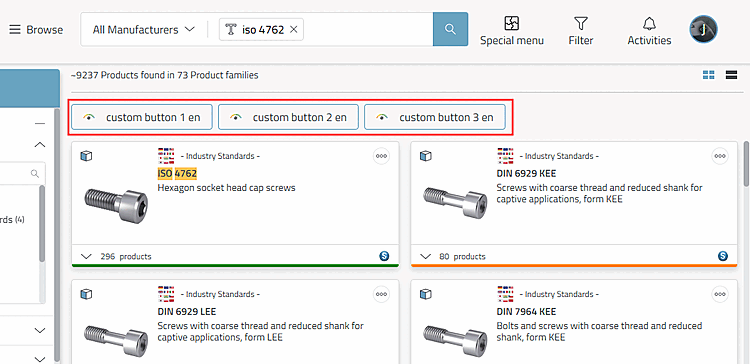Click the blue search magnifier button
Screen dimensions: 750x364
450,29
